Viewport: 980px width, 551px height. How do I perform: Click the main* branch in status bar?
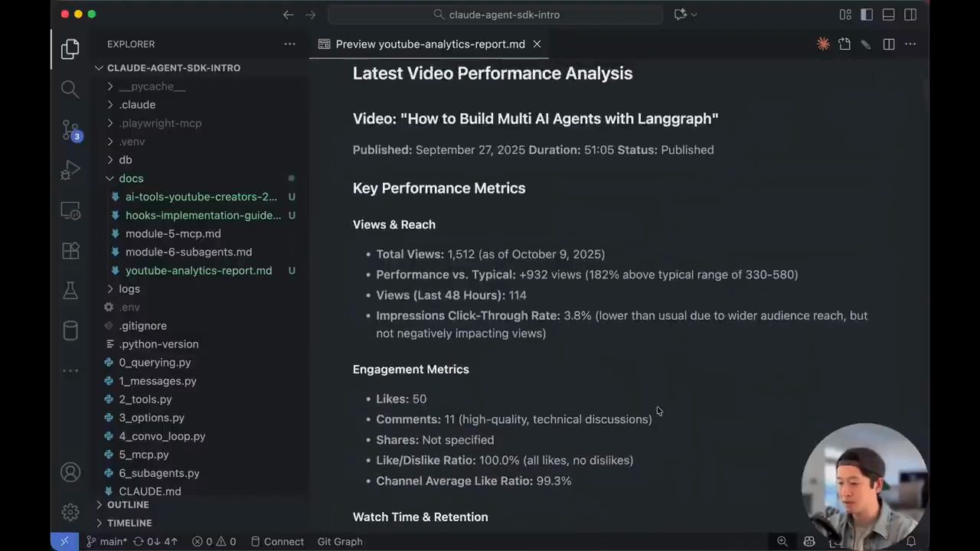click(106, 542)
